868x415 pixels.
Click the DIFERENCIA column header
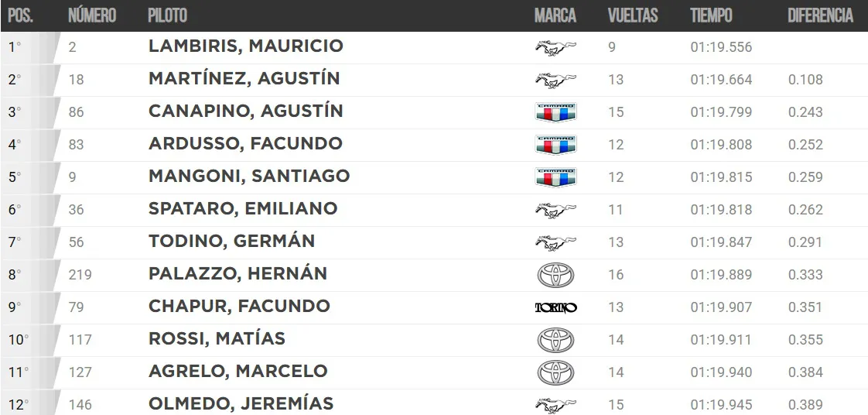pyautogui.click(x=820, y=15)
